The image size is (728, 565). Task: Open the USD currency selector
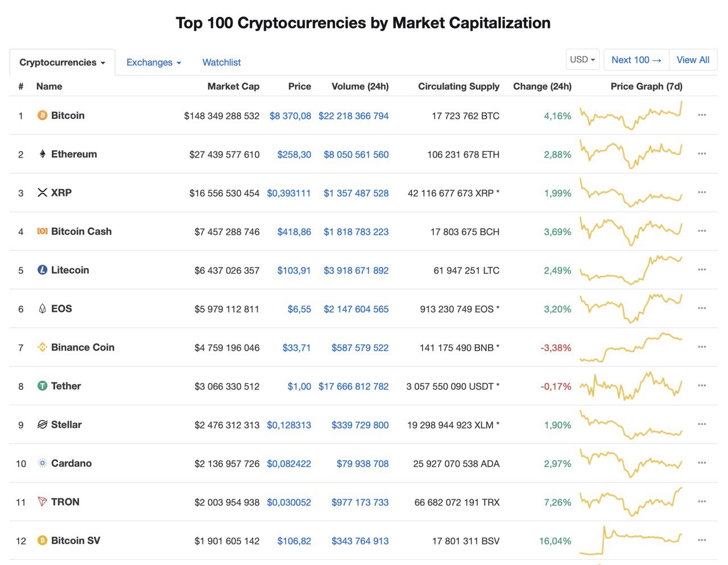click(x=582, y=60)
